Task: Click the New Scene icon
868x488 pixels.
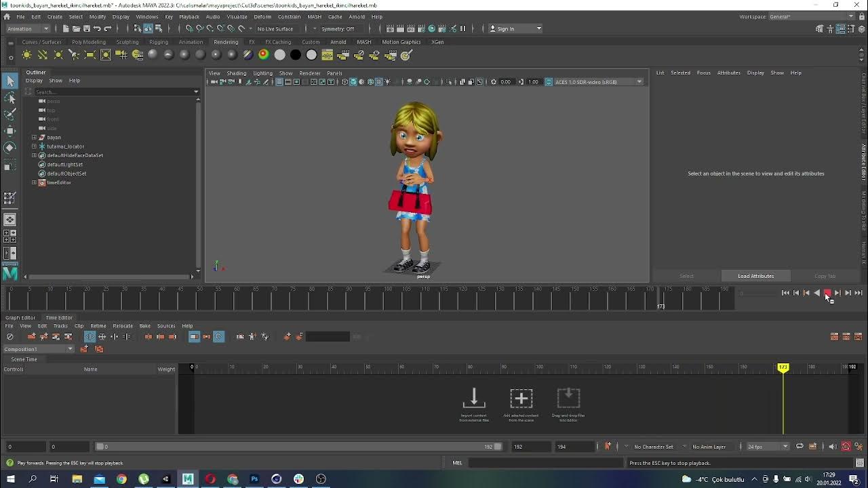Action: pyautogui.click(x=66, y=28)
